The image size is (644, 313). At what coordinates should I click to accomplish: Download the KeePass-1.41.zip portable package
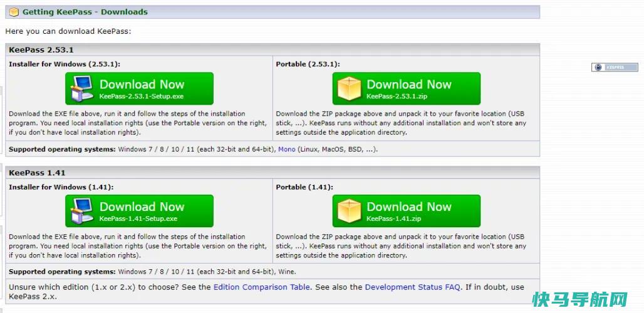(x=406, y=211)
